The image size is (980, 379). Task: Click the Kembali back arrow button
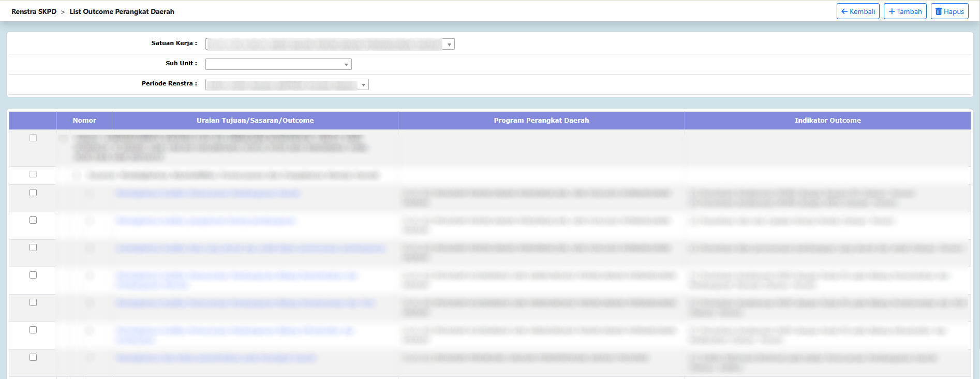(x=857, y=11)
